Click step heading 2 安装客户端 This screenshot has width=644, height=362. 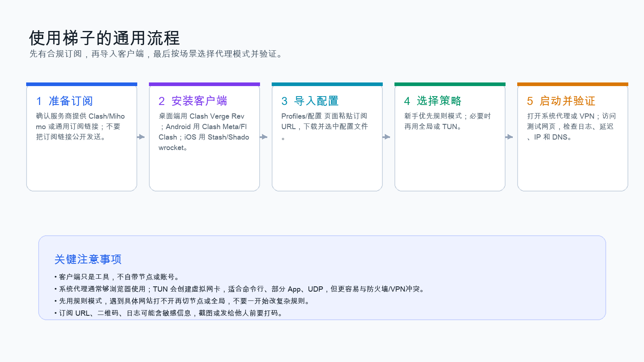coord(193,101)
